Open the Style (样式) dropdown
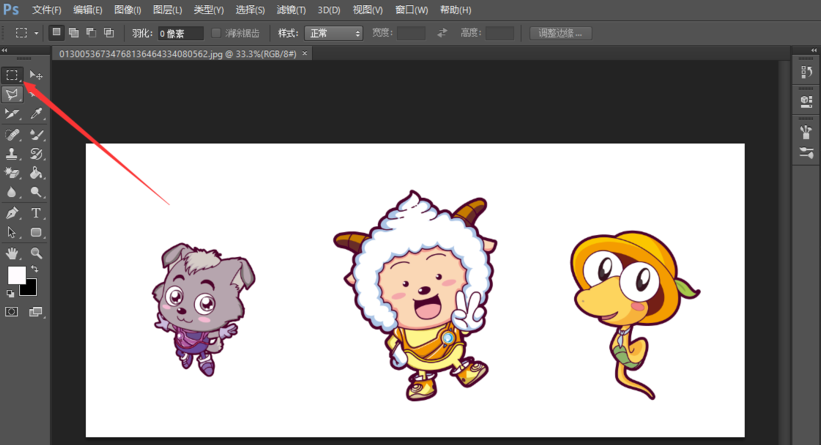821x445 pixels. coord(333,33)
